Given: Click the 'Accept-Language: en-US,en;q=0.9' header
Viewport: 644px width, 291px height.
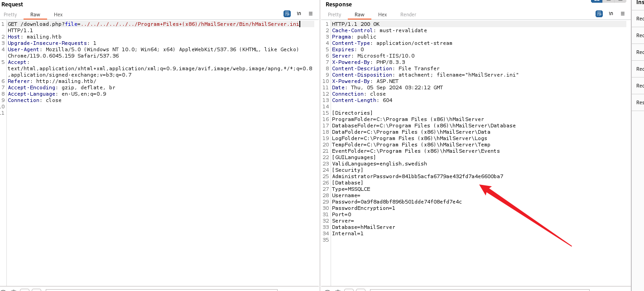Looking at the screenshot, I should tap(57, 94).
